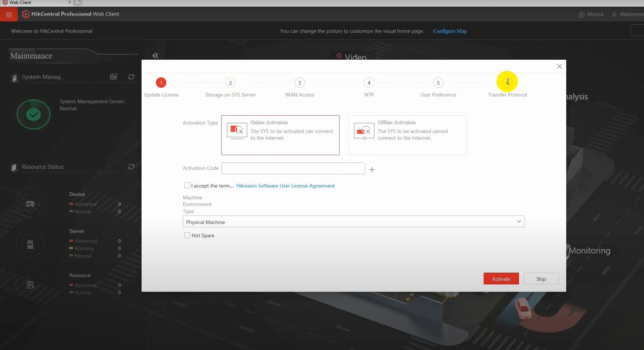
Task: Click the Server status icon
Action: 30,244
